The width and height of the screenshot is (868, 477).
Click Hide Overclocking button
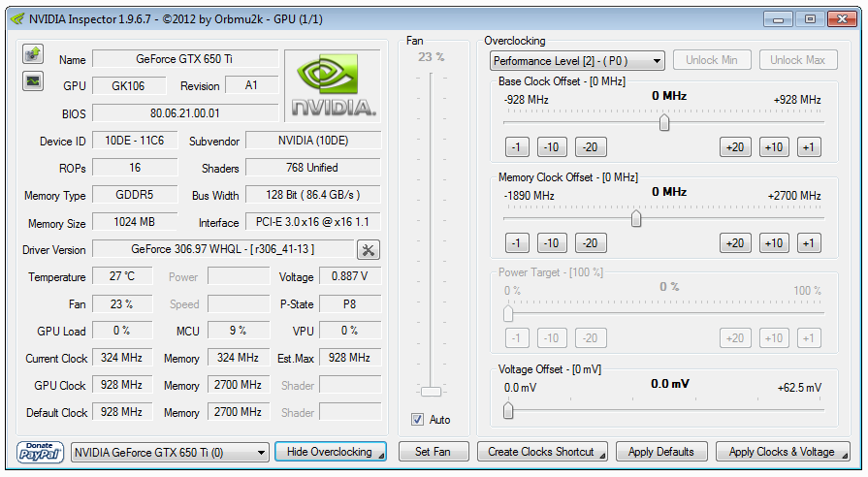[x=330, y=452]
